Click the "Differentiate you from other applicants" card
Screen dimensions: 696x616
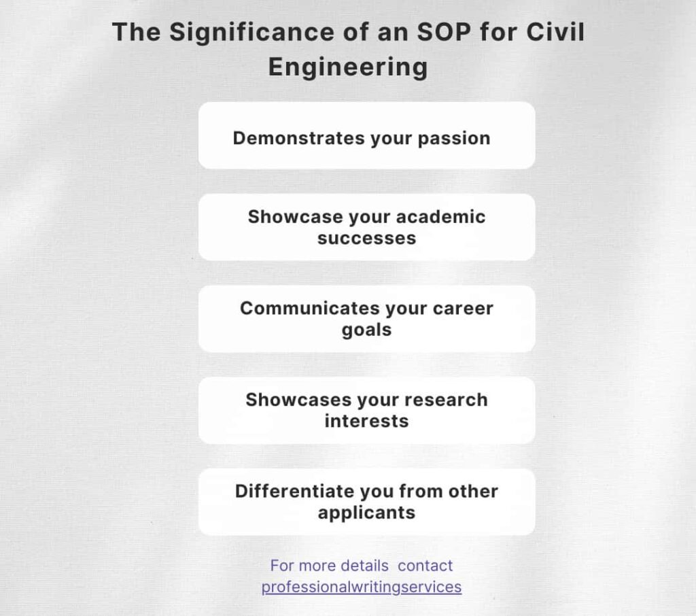(x=366, y=502)
